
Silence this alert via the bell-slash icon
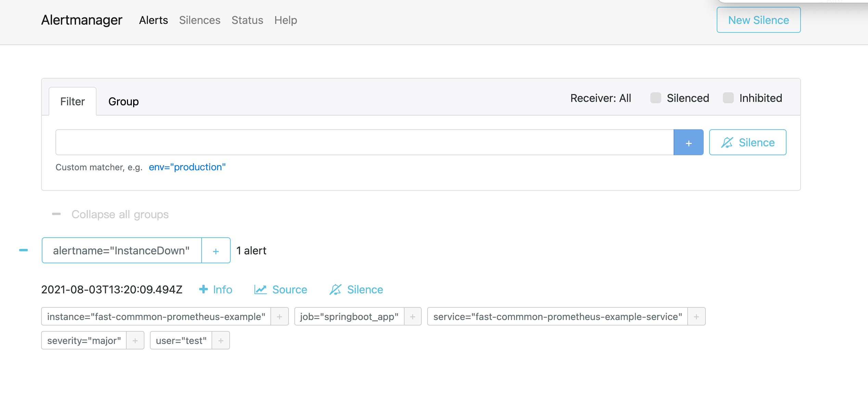[336, 289]
